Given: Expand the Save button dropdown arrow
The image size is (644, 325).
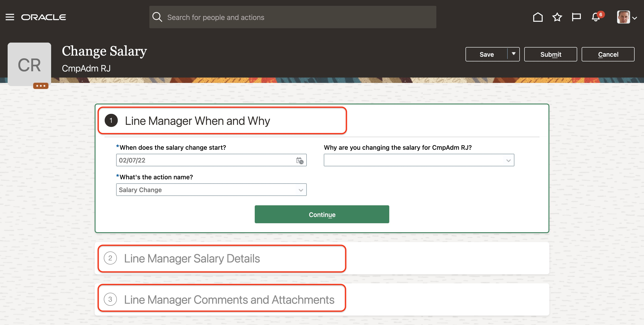Looking at the screenshot, I should coord(513,54).
